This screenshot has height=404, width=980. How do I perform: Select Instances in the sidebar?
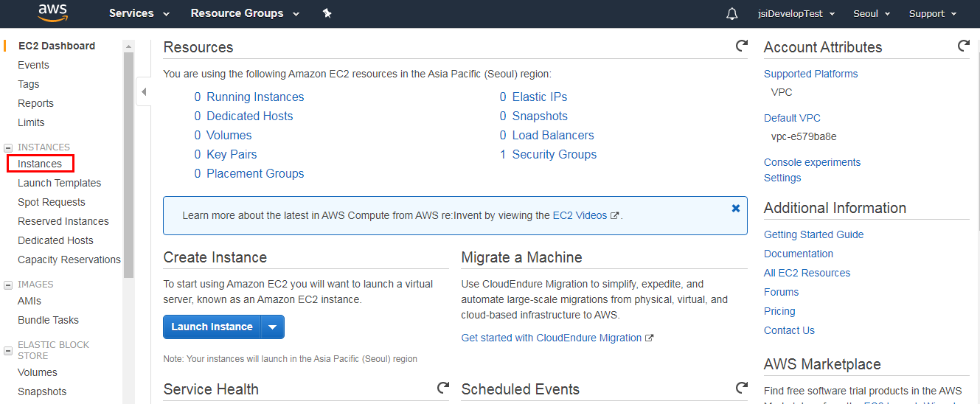click(x=40, y=164)
